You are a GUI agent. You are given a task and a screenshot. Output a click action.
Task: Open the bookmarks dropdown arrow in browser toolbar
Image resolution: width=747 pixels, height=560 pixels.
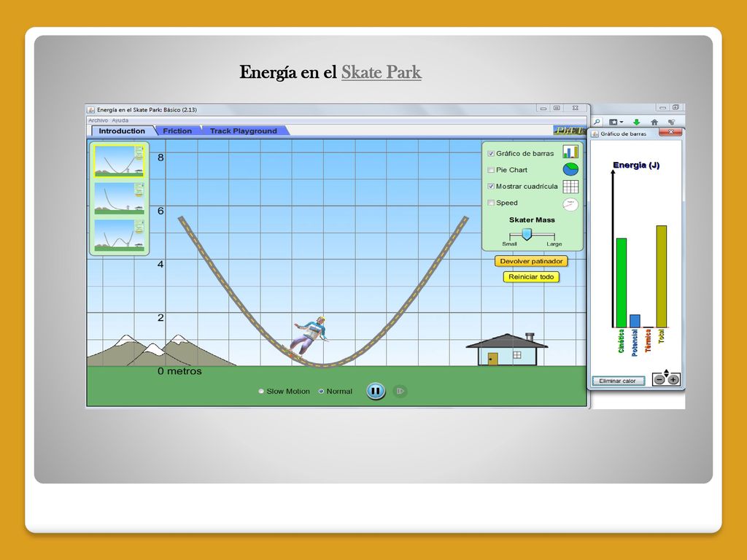622,122
